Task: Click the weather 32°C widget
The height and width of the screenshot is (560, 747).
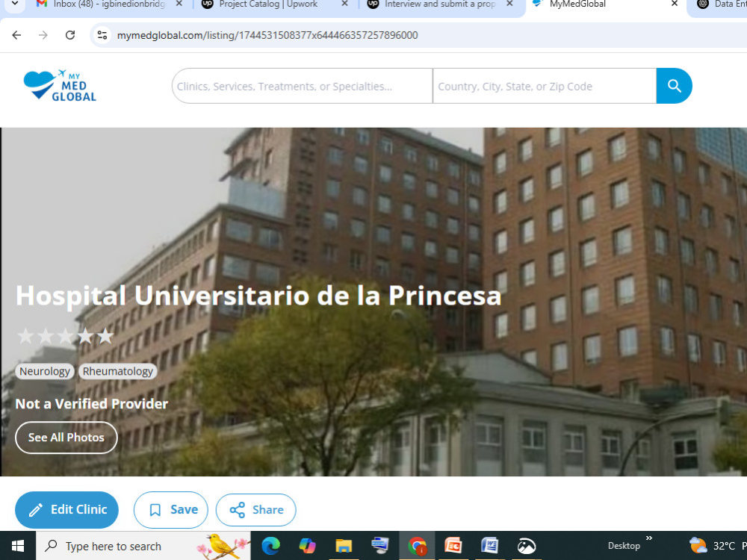Action: 717,546
